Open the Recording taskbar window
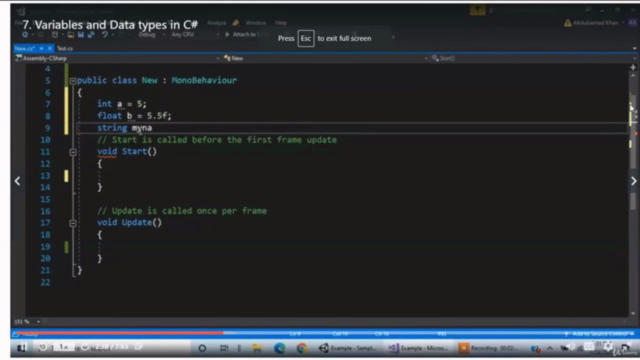Viewport: 640px width, 360px height. pyautogui.click(x=488, y=348)
